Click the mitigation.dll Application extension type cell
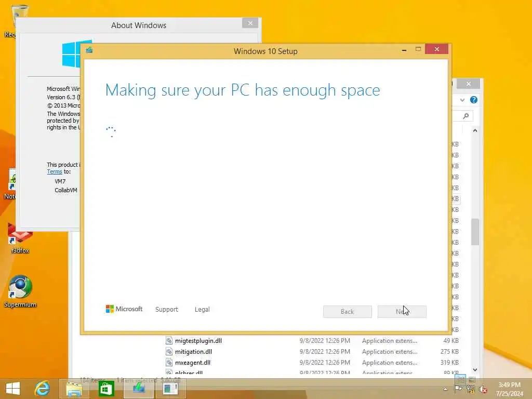The width and height of the screenshot is (532, 399). click(390, 352)
